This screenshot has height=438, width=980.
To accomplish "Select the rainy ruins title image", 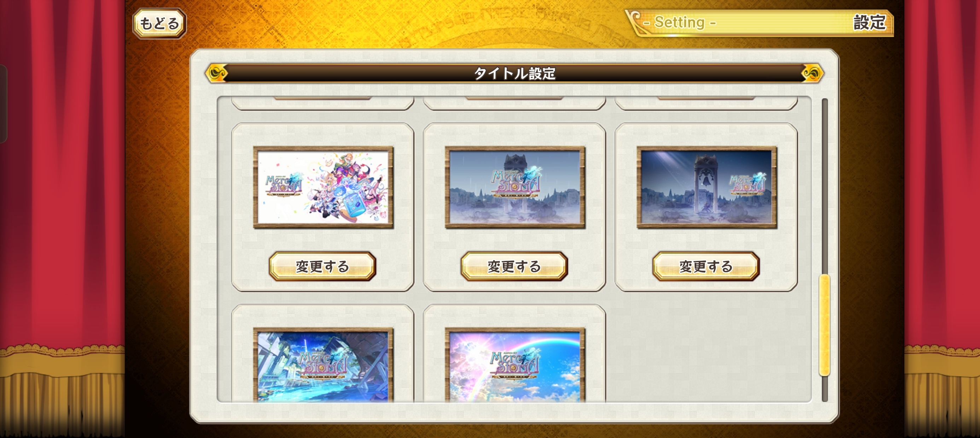I will (515, 188).
